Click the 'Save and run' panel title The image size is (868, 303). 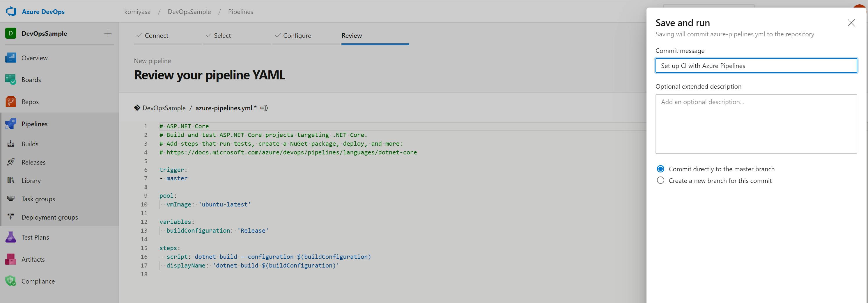[683, 23]
